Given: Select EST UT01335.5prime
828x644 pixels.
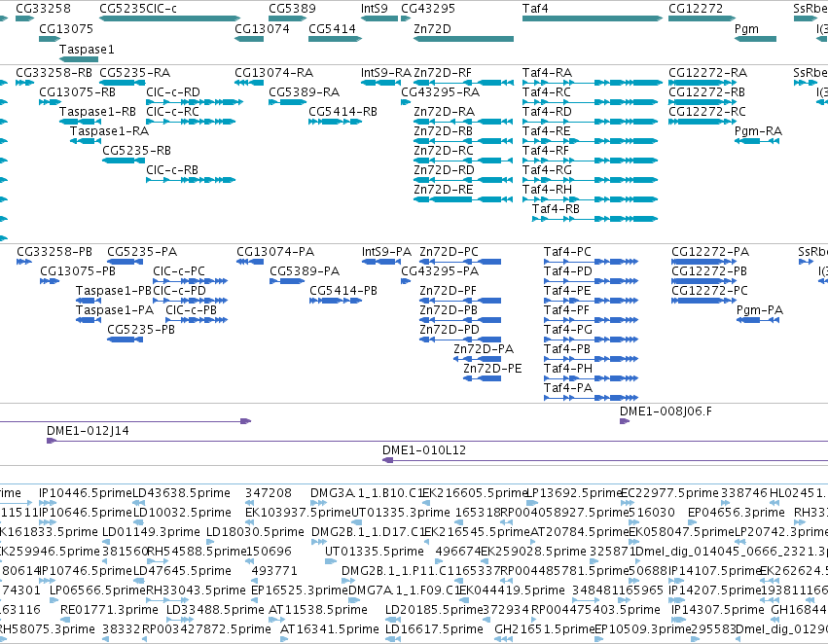Looking at the screenshot, I should click(x=375, y=552).
